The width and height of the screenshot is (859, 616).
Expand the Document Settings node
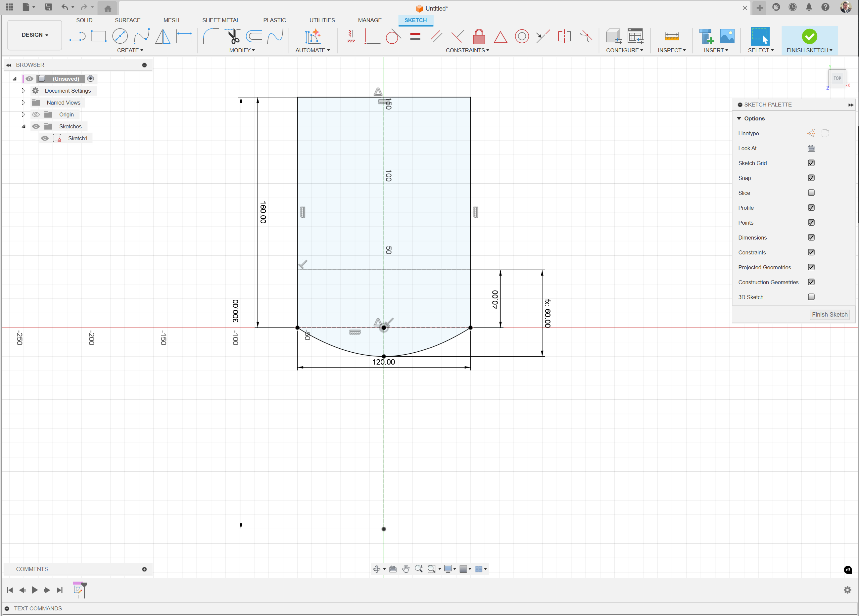pos(23,91)
